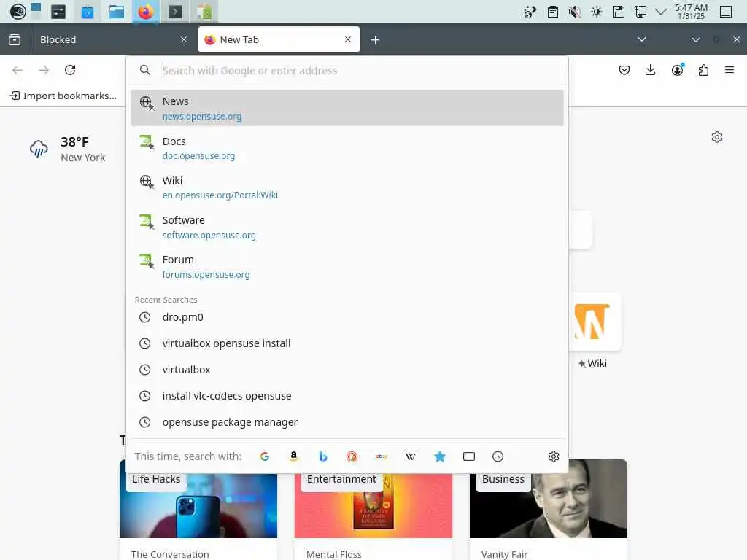Open the News news.opensuse.org suggestion
This screenshot has width=747, height=560.
(x=347, y=108)
